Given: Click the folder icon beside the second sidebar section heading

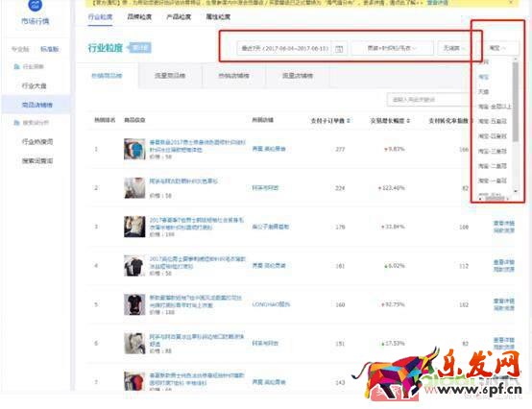Looking at the screenshot, I should (16, 123).
